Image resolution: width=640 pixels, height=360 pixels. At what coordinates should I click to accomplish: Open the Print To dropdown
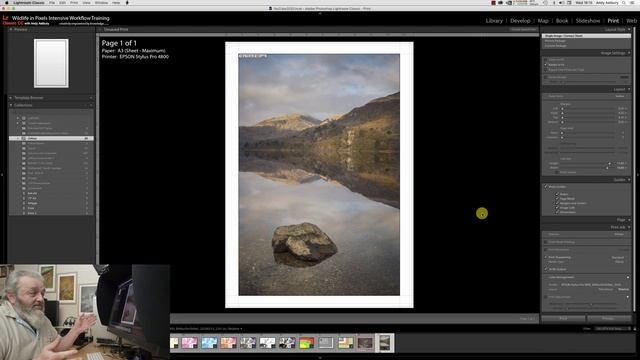tap(620, 234)
